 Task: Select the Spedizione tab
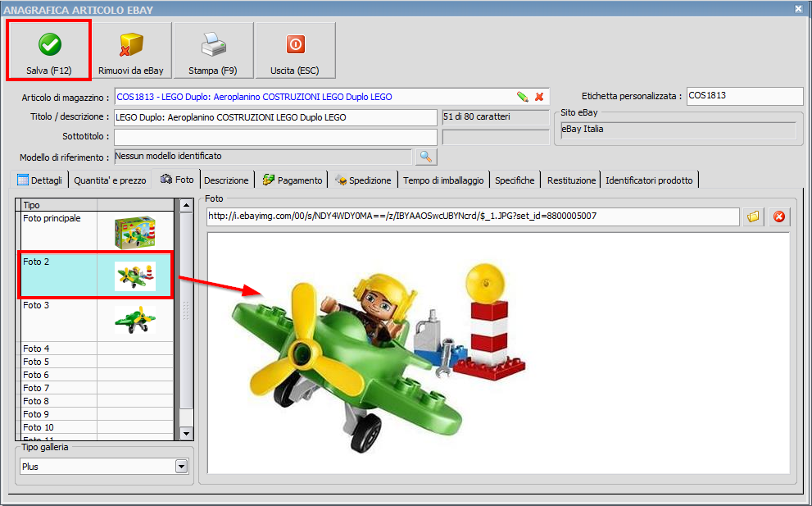364,180
